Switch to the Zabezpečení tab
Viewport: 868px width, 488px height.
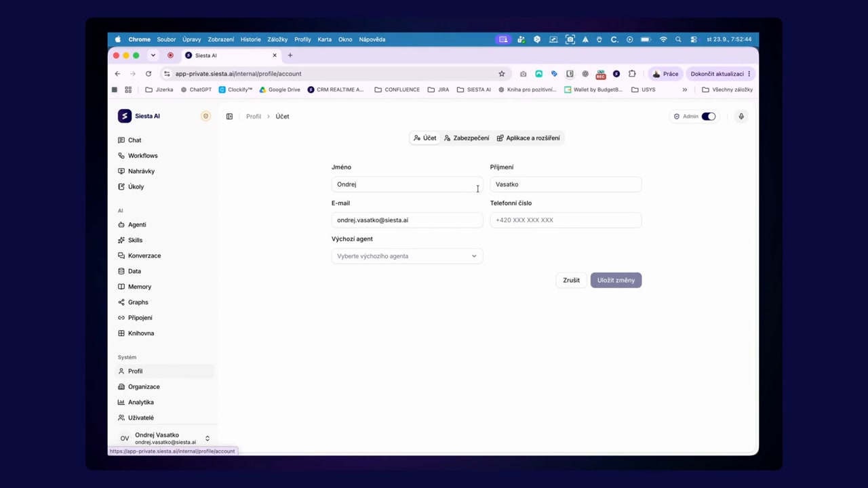click(467, 138)
